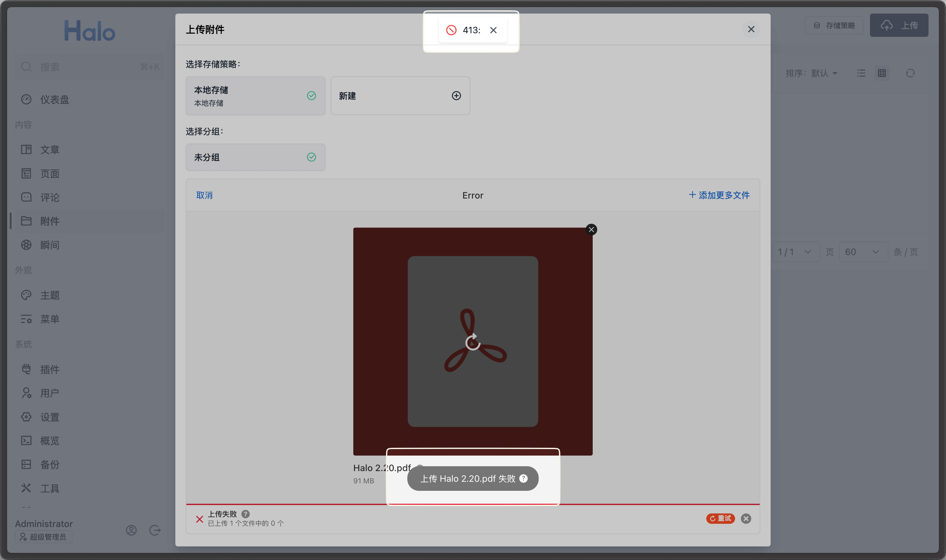Screen dimensions: 946x560
Task: Click the retry icon on PDF thumbnail
Action: pos(473,342)
